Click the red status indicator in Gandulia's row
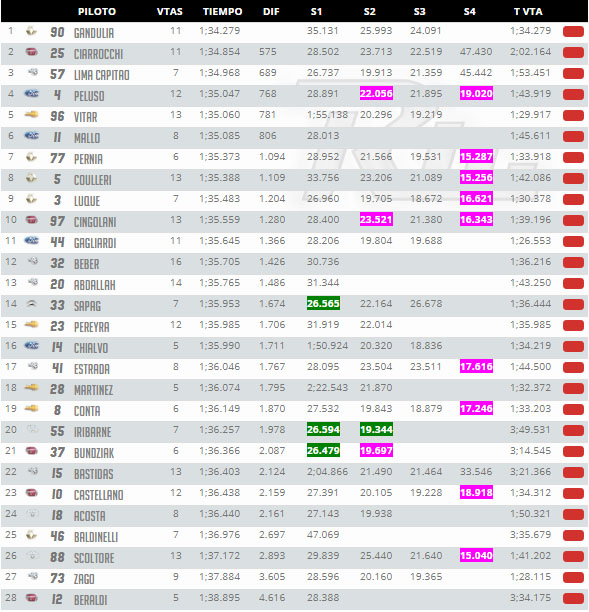Viewport: 589px width, 612px height. [x=573, y=32]
